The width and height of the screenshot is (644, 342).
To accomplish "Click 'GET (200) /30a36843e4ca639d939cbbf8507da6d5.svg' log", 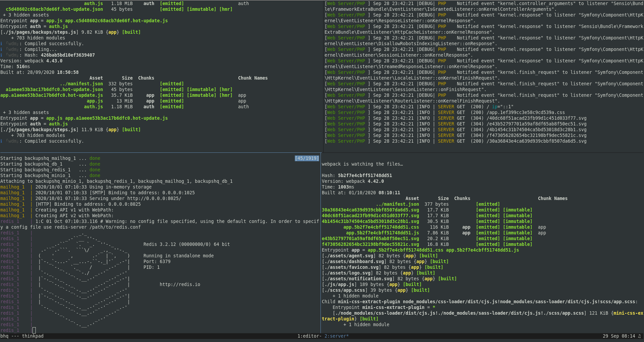I will (x=456, y=141).
